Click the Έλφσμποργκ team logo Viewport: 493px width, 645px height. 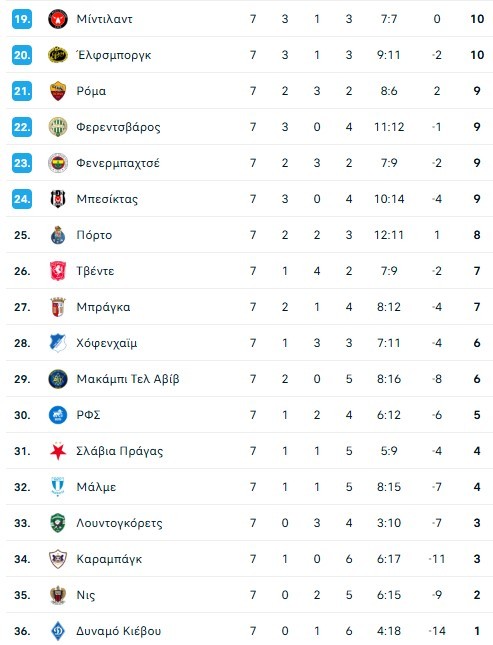pyautogui.click(x=58, y=55)
